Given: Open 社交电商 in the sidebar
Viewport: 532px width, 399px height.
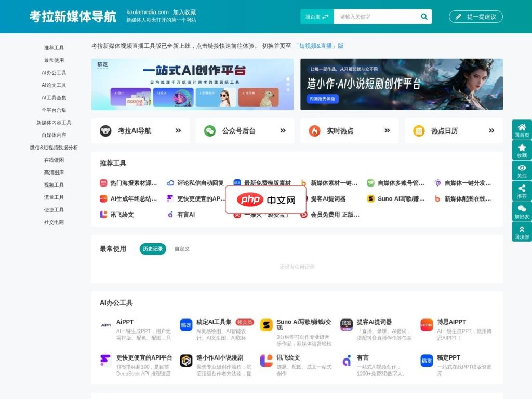Looking at the screenshot, I should coord(54,222).
